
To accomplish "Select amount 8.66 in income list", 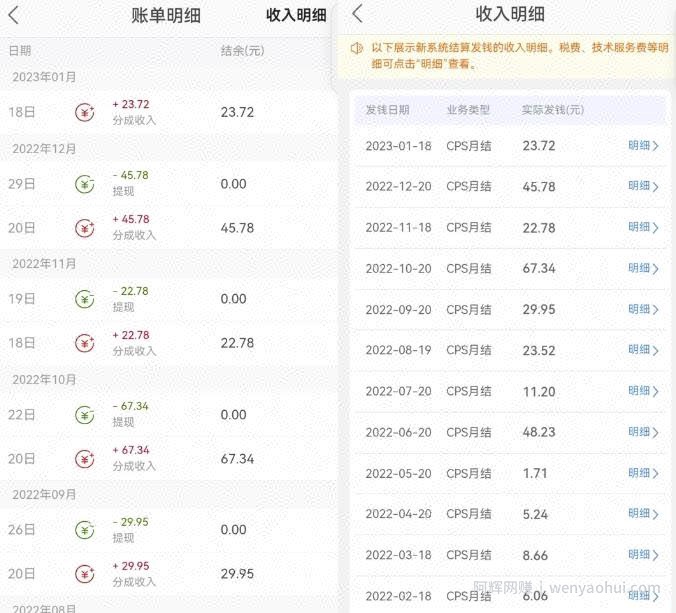I will pos(535,555).
